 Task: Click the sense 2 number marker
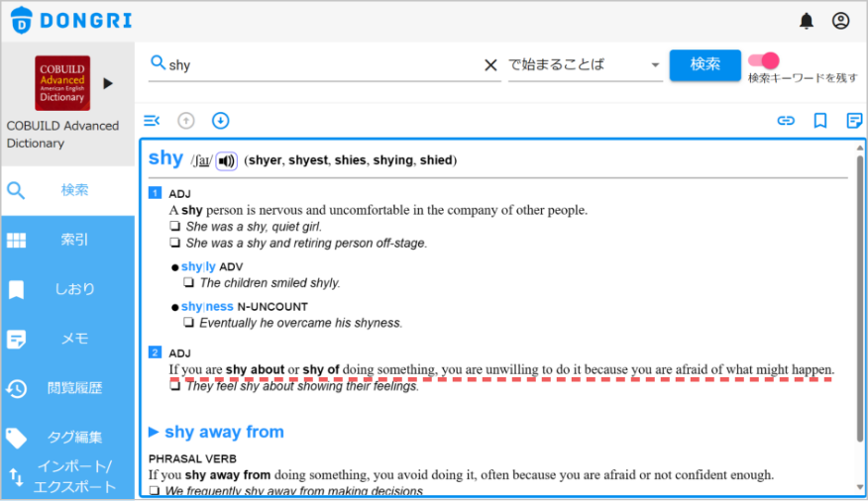click(155, 352)
